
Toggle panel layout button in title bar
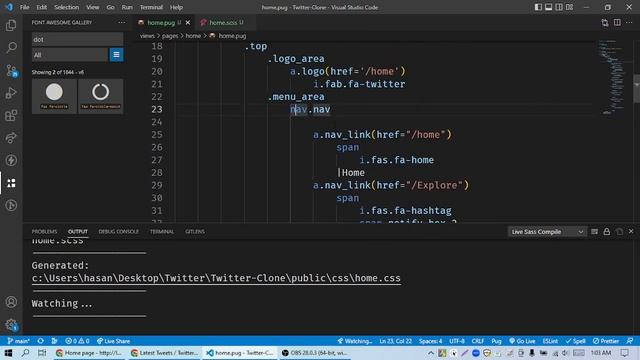(x=549, y=7)
